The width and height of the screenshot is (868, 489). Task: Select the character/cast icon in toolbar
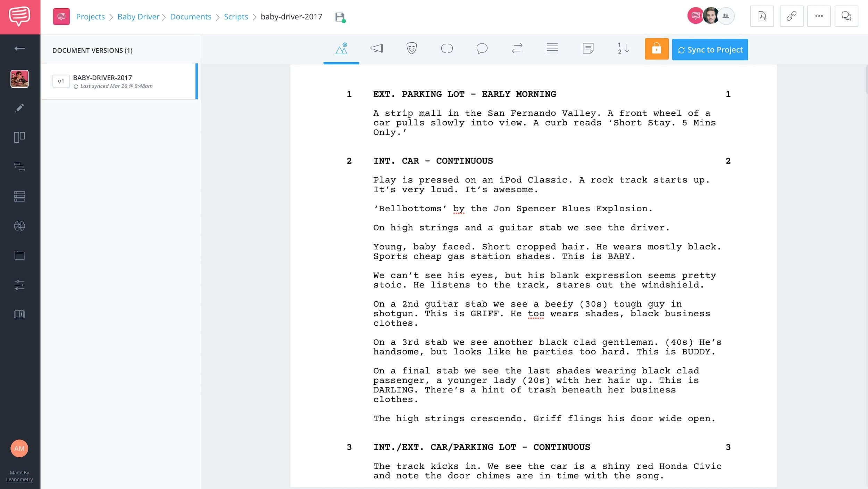point(412,49)
